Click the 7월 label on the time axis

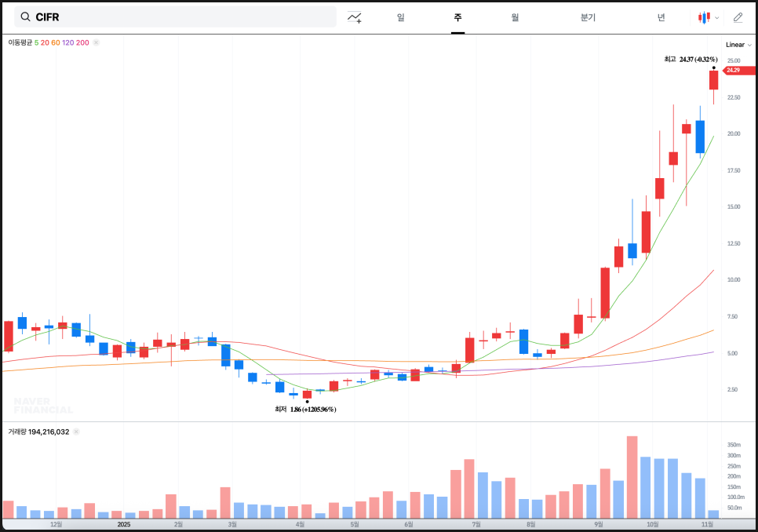click(476, 524)
